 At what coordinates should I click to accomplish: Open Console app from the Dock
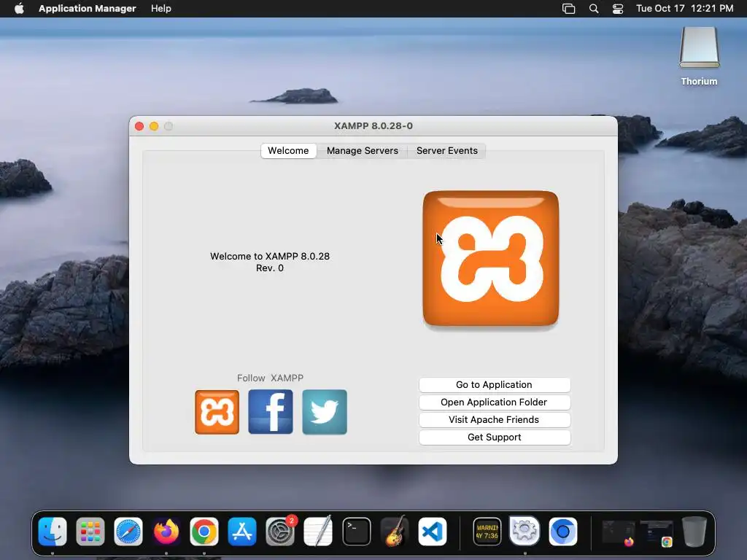click(x=487, y=532)
